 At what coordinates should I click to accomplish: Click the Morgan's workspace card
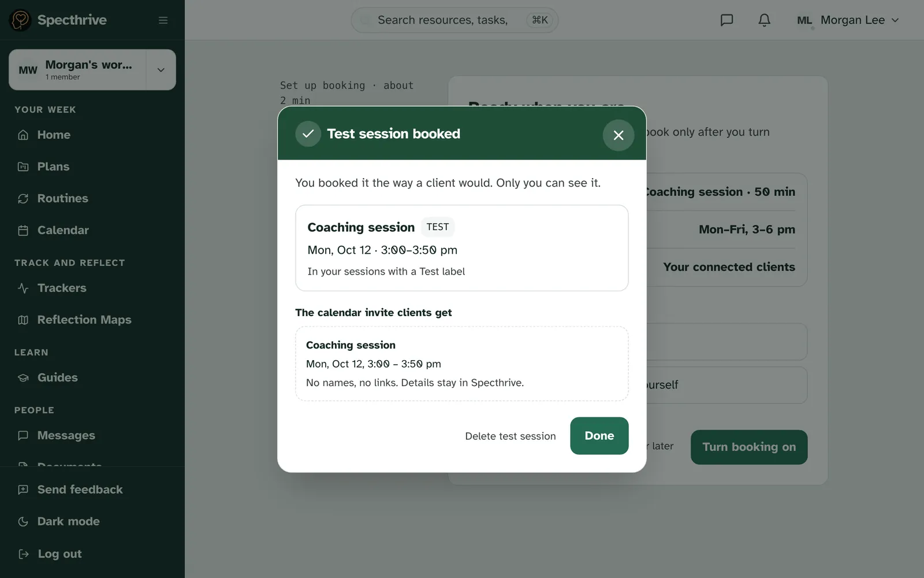click(78, 70)
